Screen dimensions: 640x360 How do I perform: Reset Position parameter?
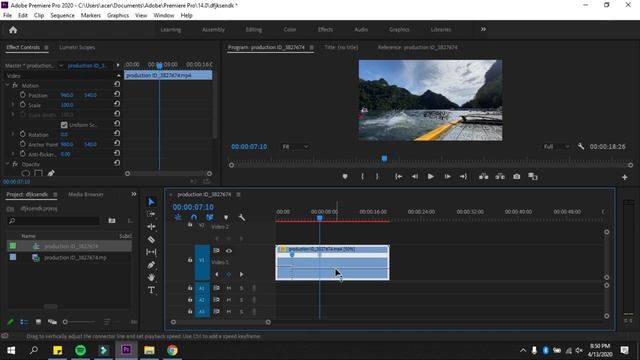click(117, 94)
